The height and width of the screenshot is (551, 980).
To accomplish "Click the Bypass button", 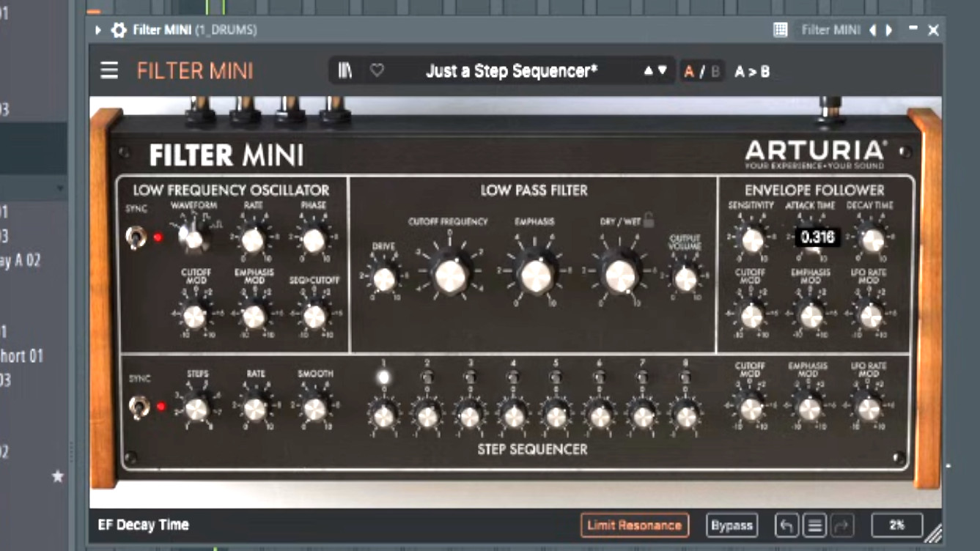I will 732,525.
